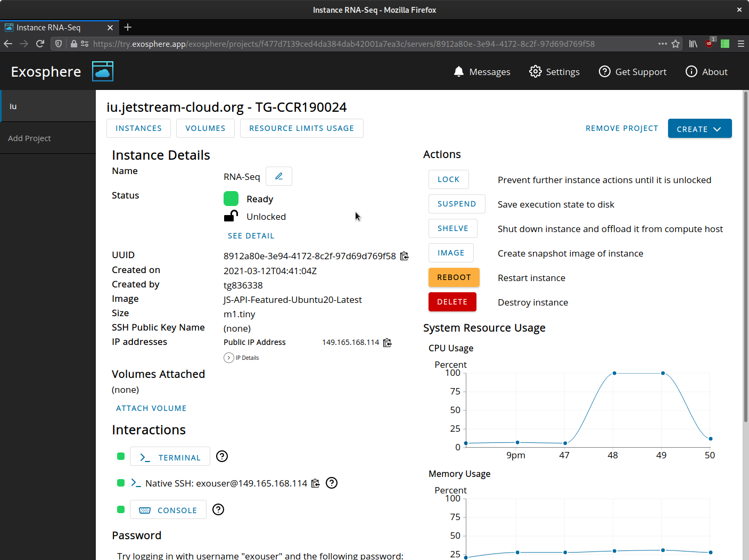Open a new browser tab
The width and height of the screenshot is (749, 560).
(128, 27)
